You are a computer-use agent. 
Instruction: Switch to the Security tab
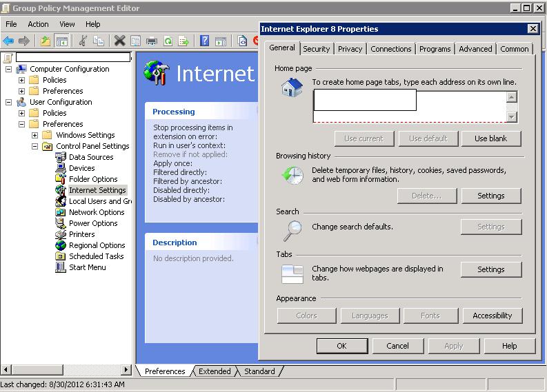[x=317, y=49]
